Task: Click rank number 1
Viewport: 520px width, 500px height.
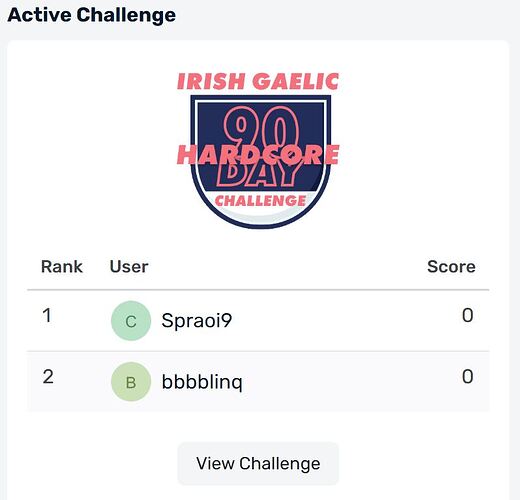Action: coord(47,315)
